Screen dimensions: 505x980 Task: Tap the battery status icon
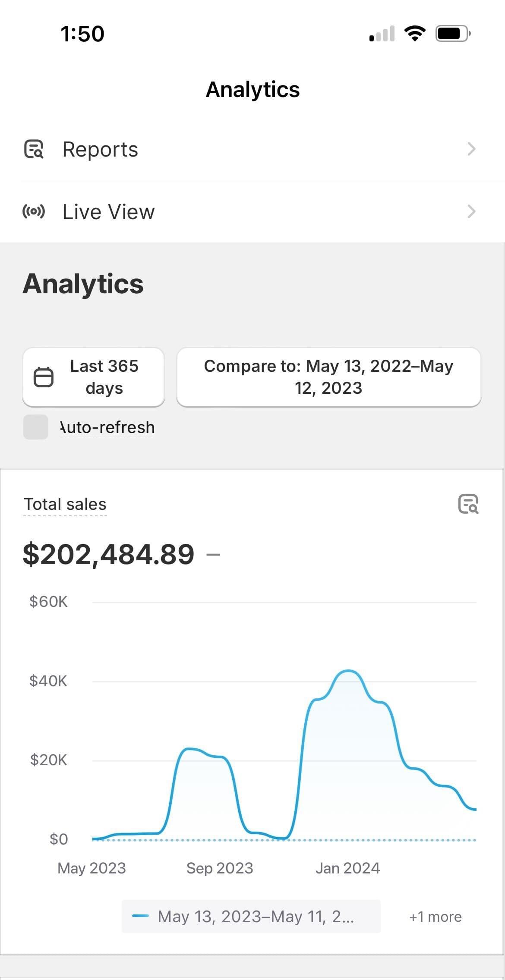(x=452, y=34)
